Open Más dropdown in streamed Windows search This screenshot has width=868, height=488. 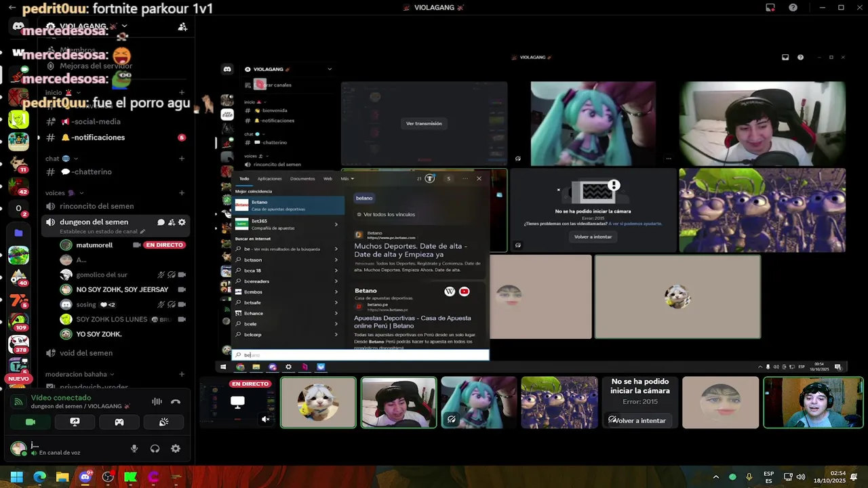(347, 178)
